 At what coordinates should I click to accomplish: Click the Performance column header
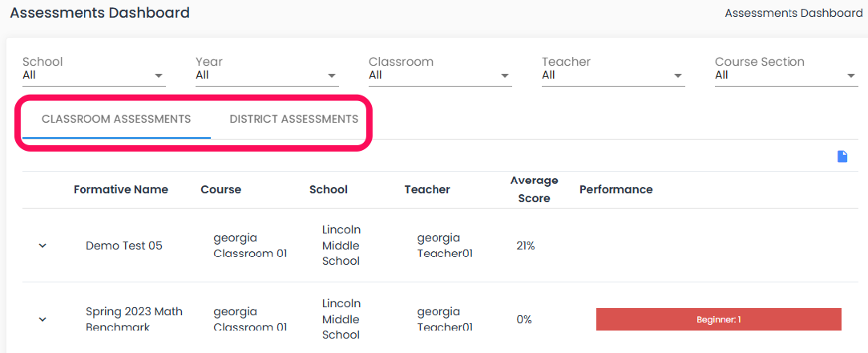[616, 189]
